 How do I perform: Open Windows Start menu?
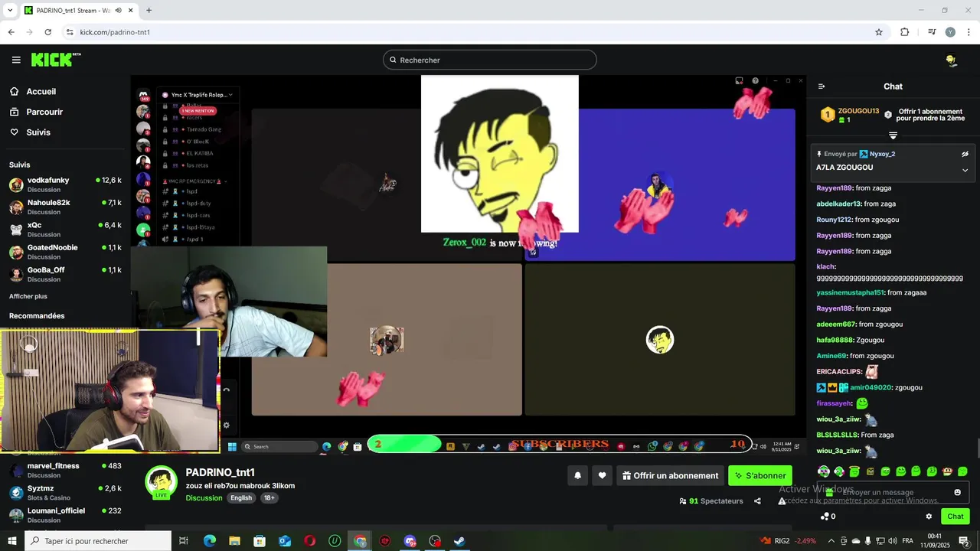[x=11, y=541]
